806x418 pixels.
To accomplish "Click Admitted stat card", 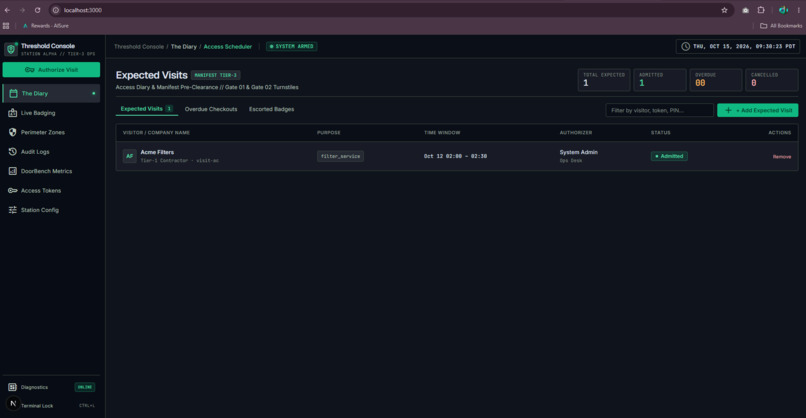I will pyautogui.click(x=660, y=80).
